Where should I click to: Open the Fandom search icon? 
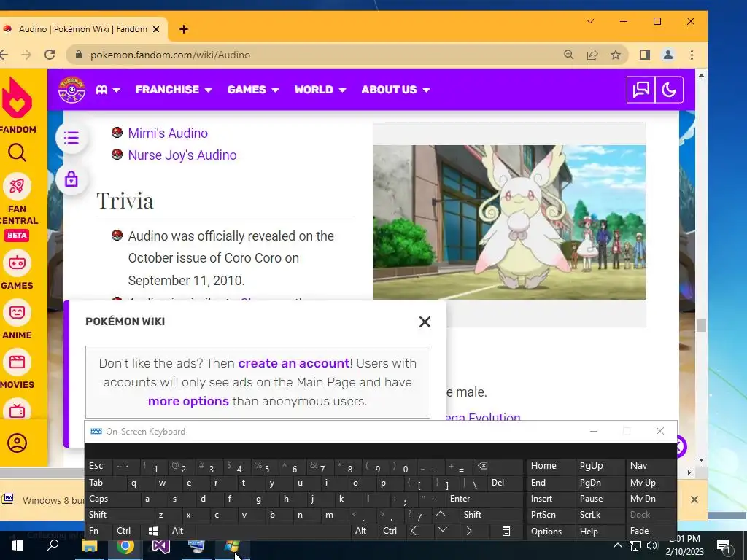pos(18,153)
